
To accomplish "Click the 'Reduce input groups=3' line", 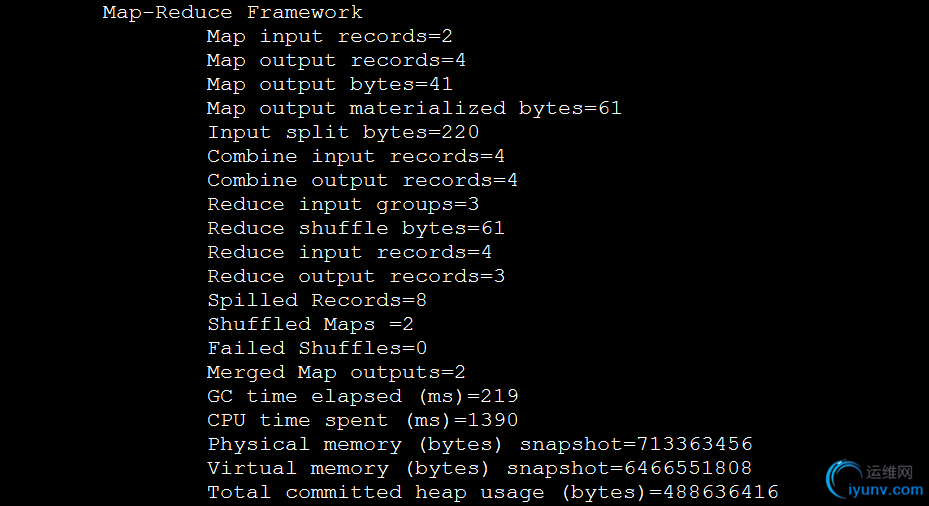I will coord(343,205).
